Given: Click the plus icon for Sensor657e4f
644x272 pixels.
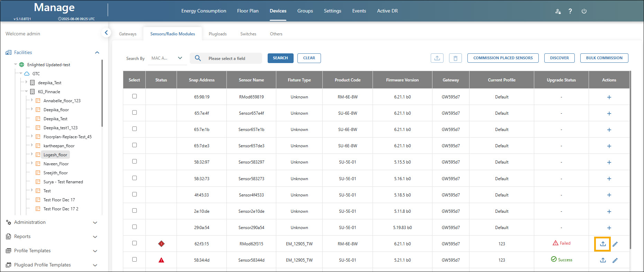Looking at the screenshot, I should coord(609,113).
